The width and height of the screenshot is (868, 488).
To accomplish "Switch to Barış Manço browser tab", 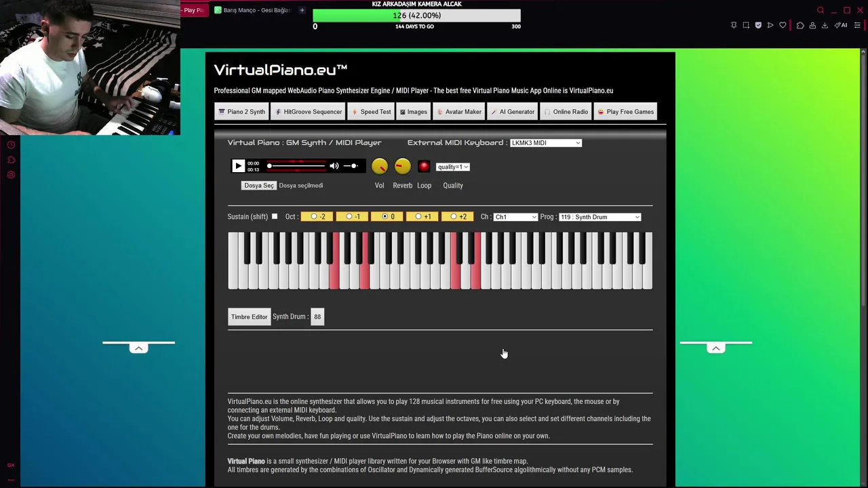I will [252, 10].
